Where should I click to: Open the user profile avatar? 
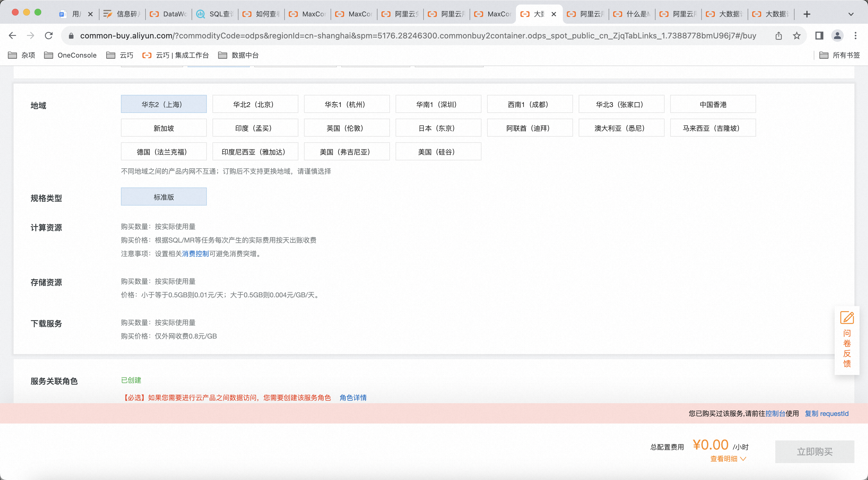[837, 35]
